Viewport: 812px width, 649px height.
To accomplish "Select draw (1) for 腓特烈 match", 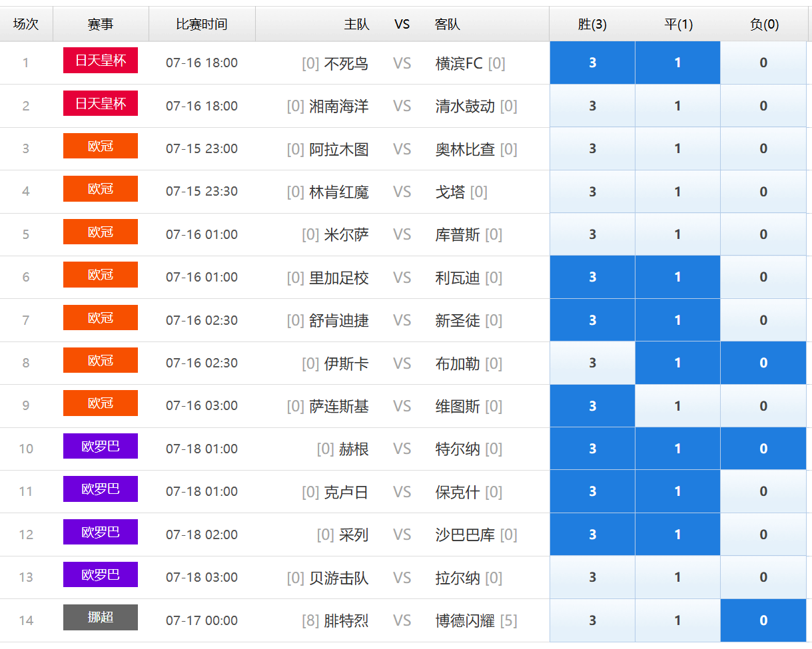I will (x=677, y=620).
